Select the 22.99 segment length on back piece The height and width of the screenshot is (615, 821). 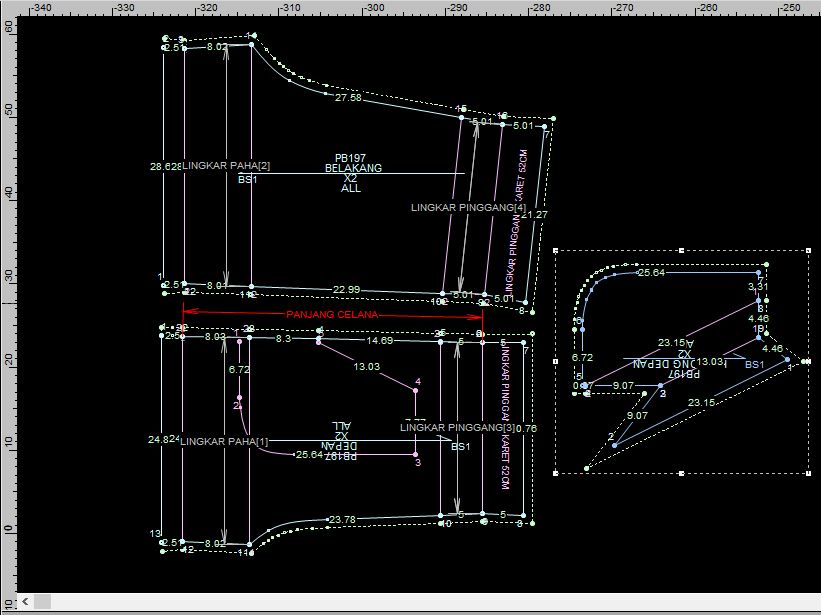(x=346, y=290)
